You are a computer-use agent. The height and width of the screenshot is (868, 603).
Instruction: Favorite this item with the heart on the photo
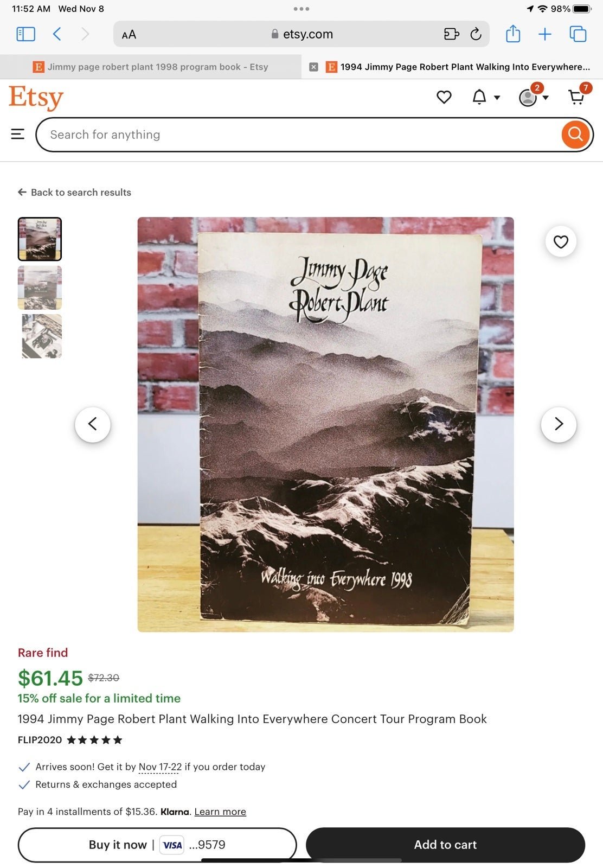561,241
